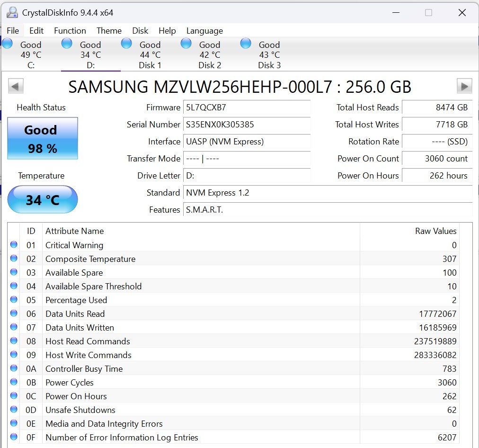479x448 pixels.
Task: Select raw value 16185969 of Data Units Written
Action: coord(437,328)
